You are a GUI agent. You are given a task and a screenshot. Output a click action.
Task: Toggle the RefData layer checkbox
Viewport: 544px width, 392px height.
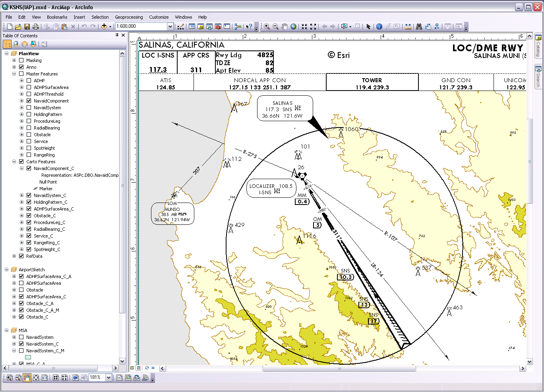tap(21, 256)
